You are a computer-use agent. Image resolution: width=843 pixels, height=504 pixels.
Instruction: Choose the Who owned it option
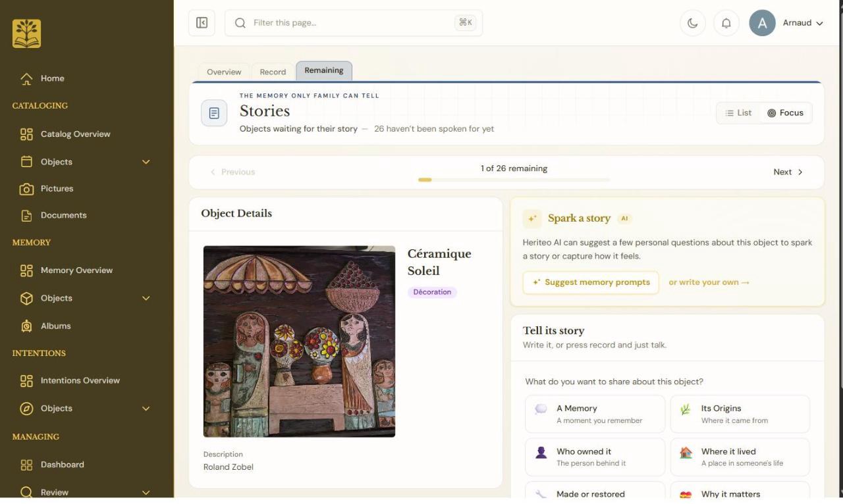point(595,457)
